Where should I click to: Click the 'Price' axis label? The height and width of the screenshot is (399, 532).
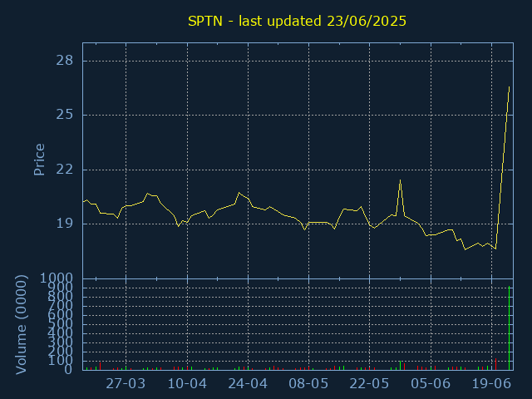point(39,160)
